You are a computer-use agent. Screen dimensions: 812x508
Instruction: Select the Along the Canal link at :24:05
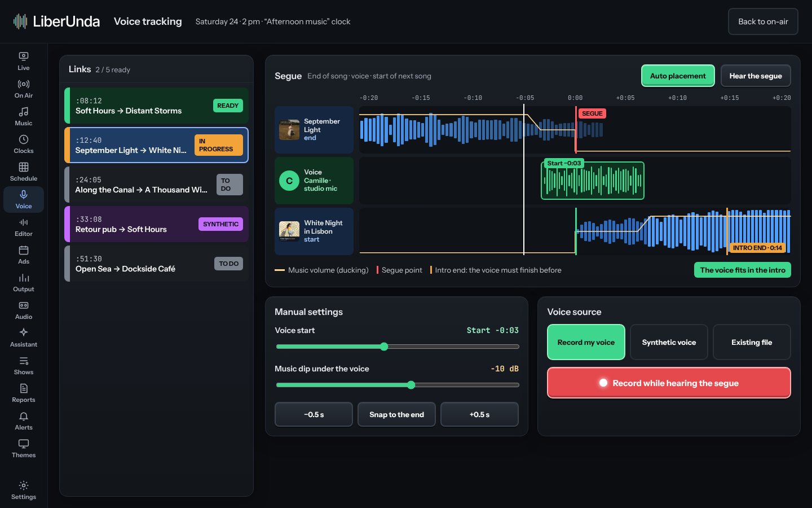pos(156,185)
